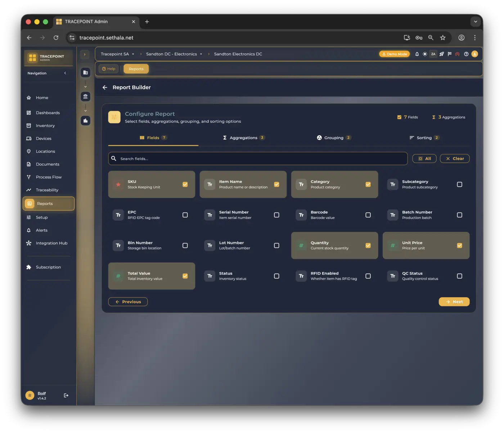504x433 pixels.
Task: Click the ZA language icon in header
Action: pyautogui.click(x=433, y=54)
